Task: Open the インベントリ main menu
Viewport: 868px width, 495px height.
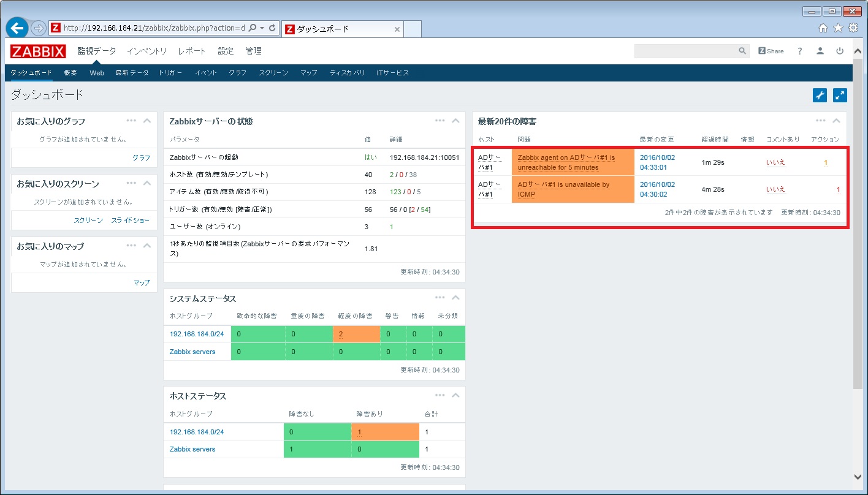Action: [x=147, y=51]
